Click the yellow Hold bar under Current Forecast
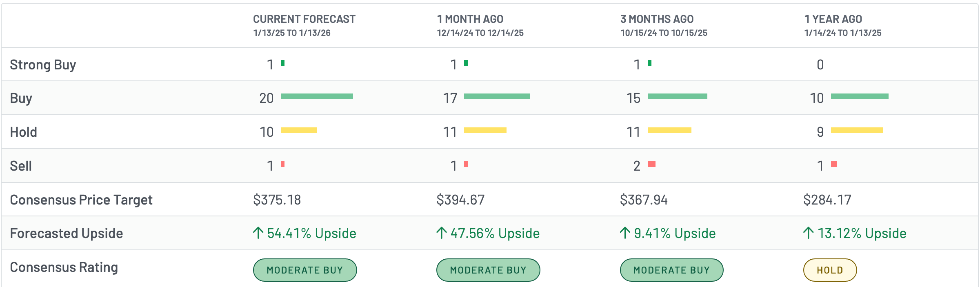The height and width of the screenshot is (287, 980). click(299, 130)
